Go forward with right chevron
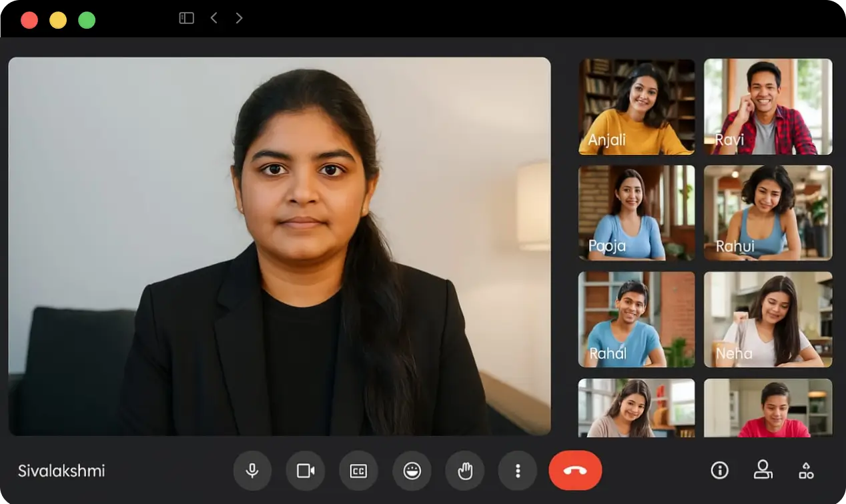 (239, 19)
